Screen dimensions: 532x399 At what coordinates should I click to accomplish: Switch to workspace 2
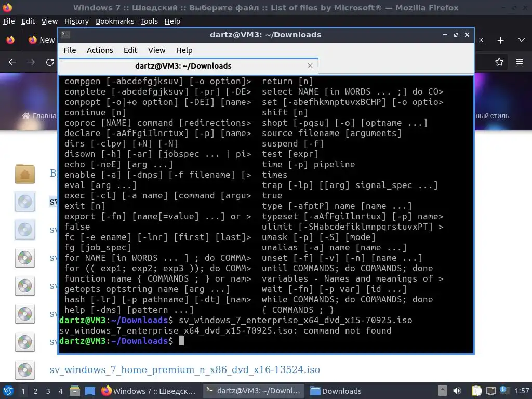(36, 391)
